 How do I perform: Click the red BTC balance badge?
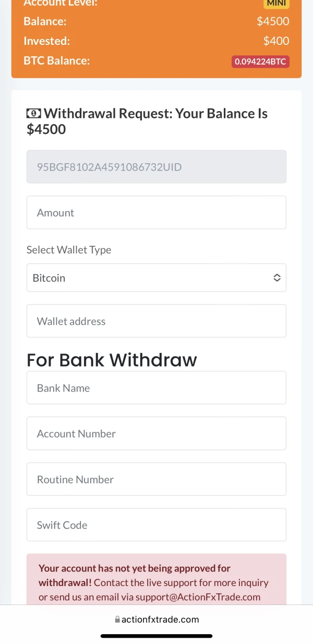click(x=260, y=61)
